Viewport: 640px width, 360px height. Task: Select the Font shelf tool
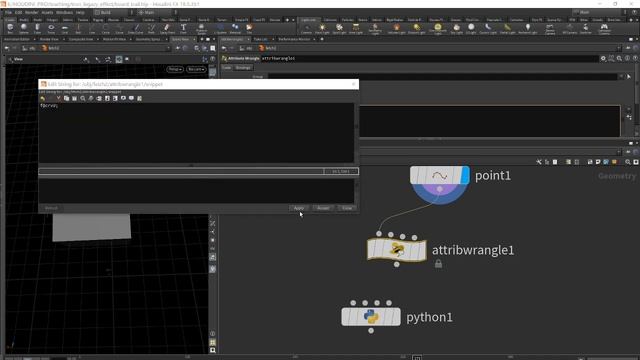[183, 29]
